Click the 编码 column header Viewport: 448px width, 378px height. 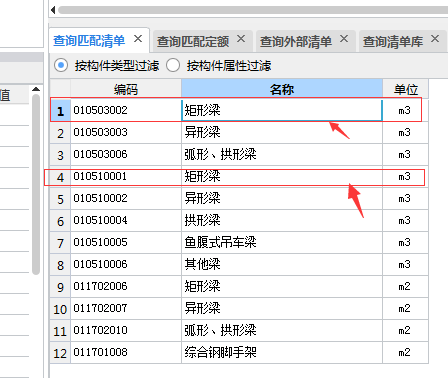(126, 89)
